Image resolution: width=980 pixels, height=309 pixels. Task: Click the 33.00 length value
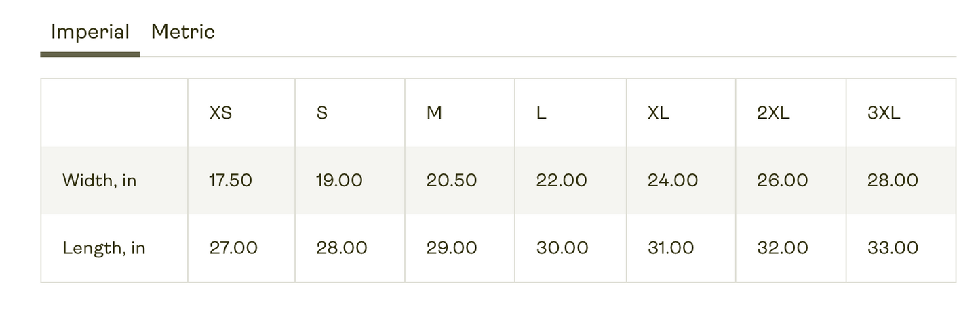[x=893, y=248]
